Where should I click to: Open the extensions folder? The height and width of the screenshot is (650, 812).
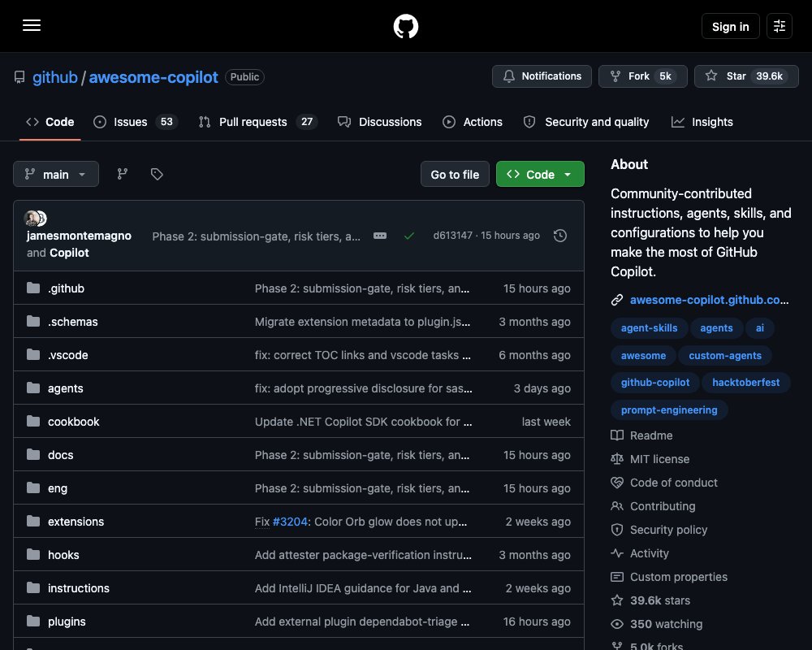tap(76, 522)
